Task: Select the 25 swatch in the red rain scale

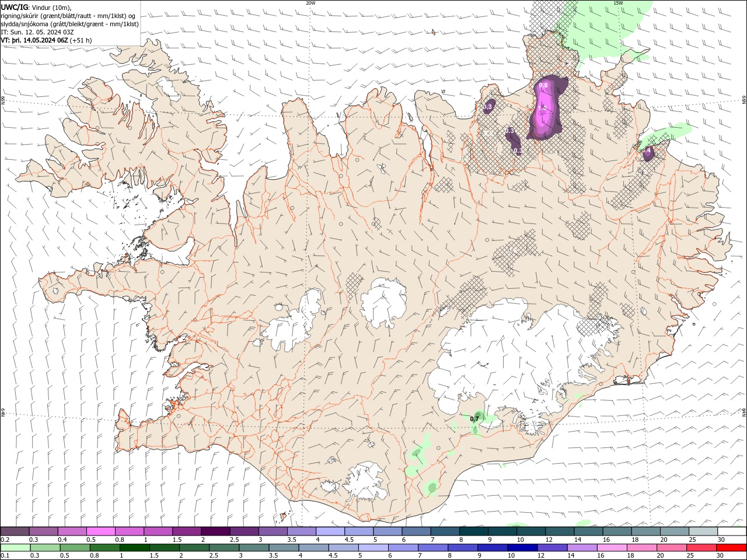Action: click(x=701, y=548)
